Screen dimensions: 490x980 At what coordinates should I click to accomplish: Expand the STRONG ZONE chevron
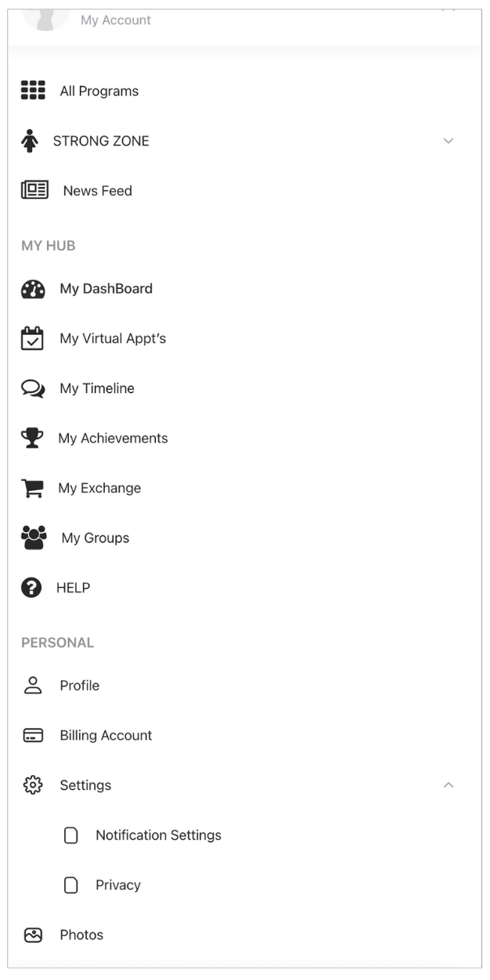tap(449, 141)
